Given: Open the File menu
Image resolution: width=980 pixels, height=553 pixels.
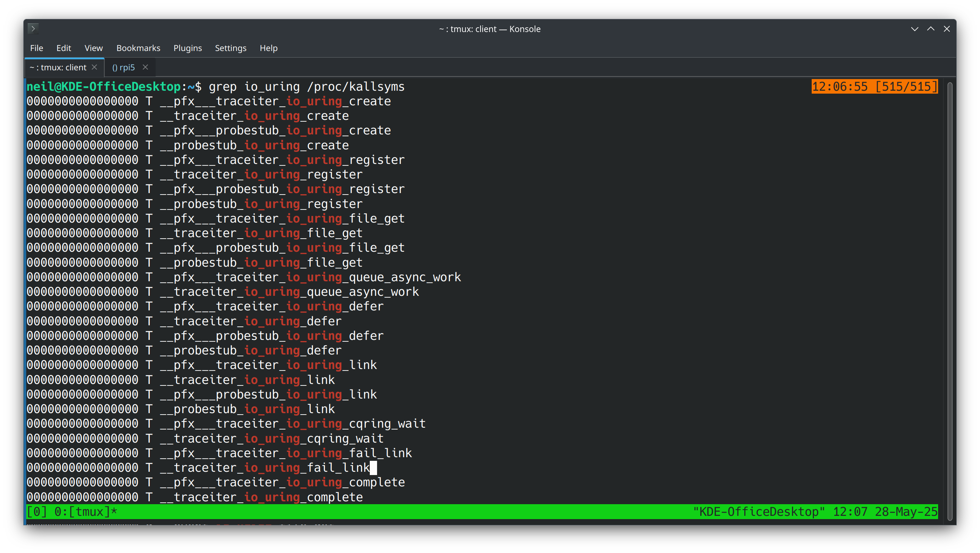Looking at the screenshot, I should coord(36,48).
